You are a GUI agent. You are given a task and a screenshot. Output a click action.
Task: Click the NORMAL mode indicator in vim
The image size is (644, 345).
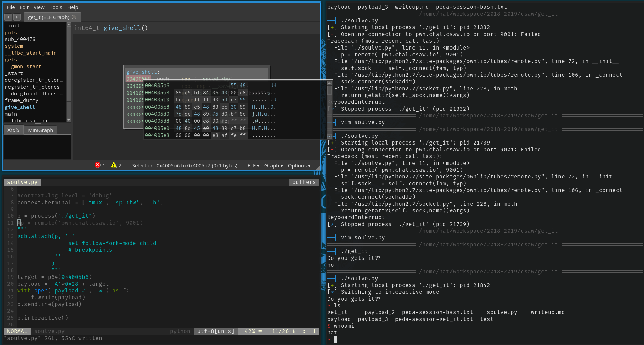(x=17, y=331)
